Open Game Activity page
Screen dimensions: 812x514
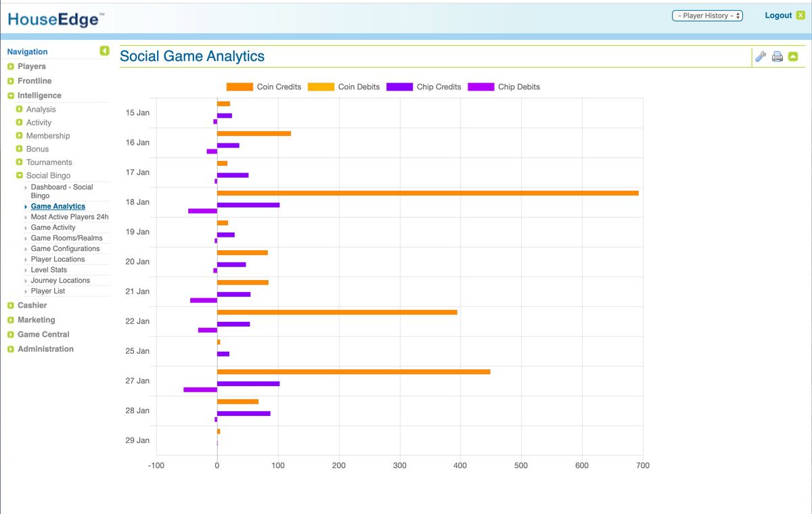coord(53,227)
